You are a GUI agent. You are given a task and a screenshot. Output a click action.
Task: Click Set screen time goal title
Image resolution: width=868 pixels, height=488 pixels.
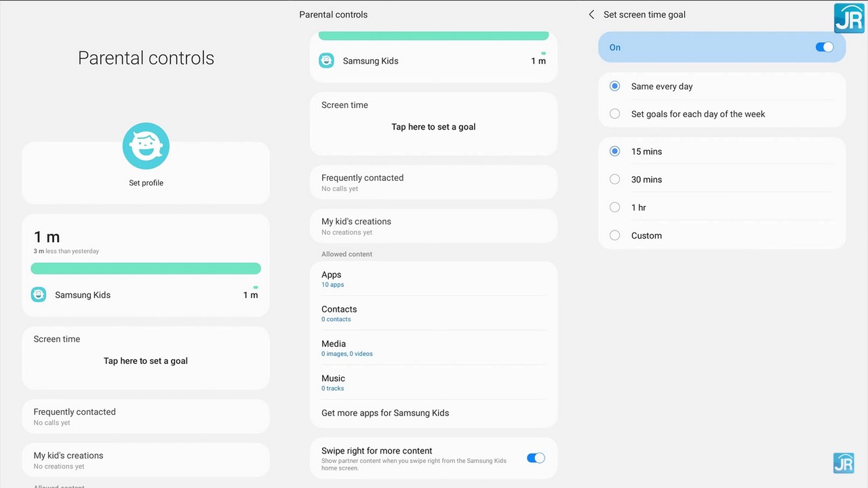[644, 14]
